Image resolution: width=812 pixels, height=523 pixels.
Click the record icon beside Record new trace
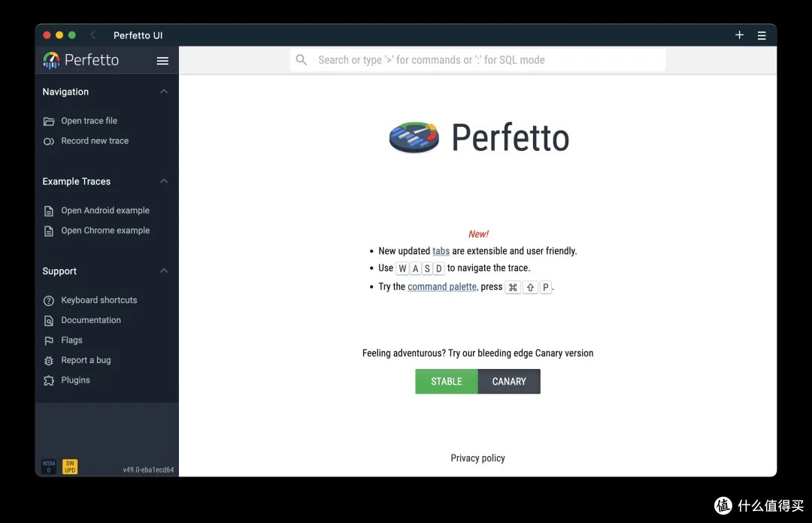coord(49,141)
